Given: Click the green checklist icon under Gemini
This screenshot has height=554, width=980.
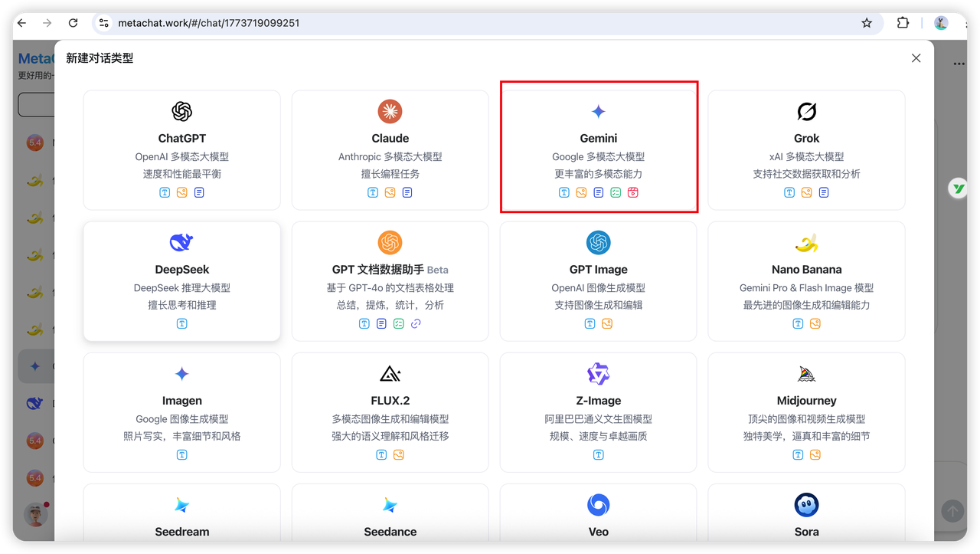Looking at the screenshot, I should tap(616, 192).
